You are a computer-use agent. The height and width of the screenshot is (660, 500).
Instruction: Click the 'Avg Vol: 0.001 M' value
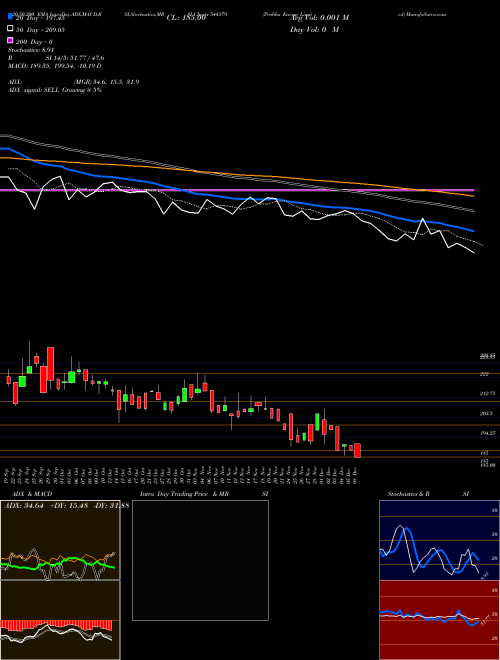tap(320, 18)
